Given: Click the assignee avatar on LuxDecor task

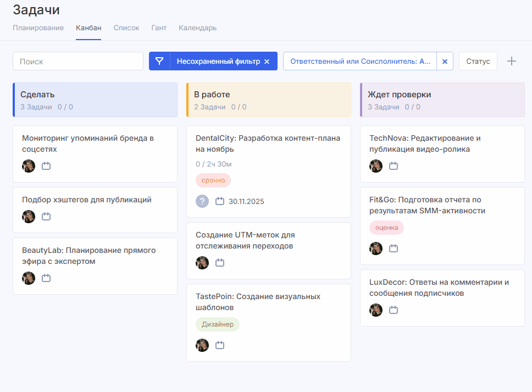Looking at the screenshot, I should click(376, 310).
